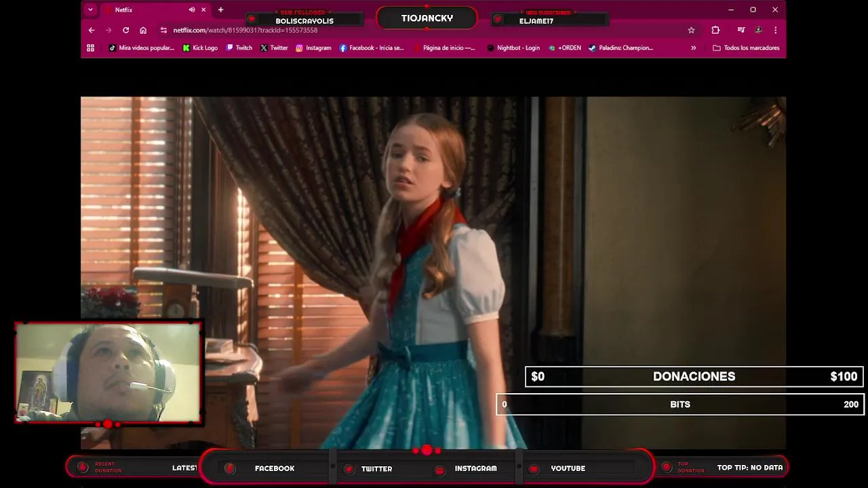The image size is (868, 488).
Task: Open the Chrome three-dot menu
Action: pyautogui.click(x=775, y=30)
